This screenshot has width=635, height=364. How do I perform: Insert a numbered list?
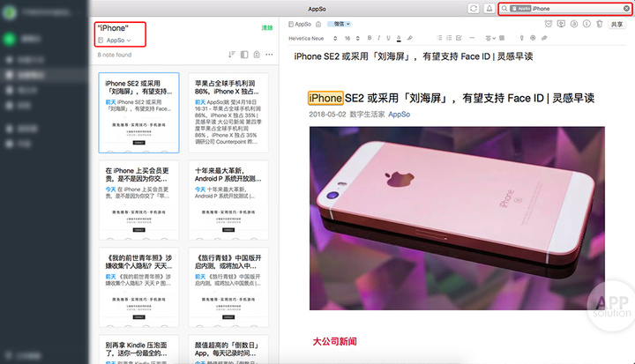click(449, 38)
